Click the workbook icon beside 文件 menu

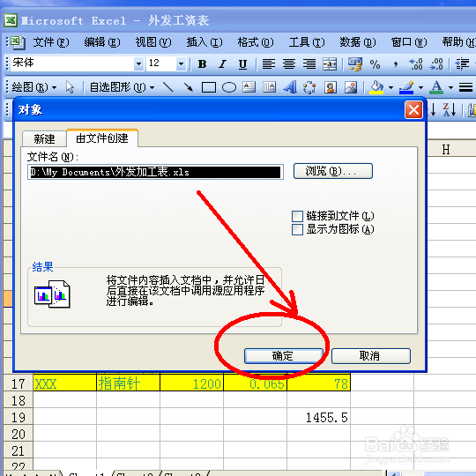pos(18,42)
